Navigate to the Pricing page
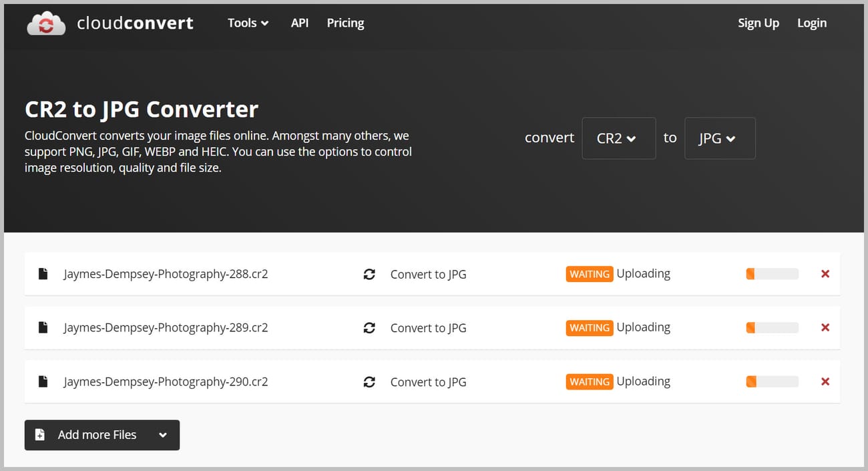Viewport: 868px width, 471px height. click(x=345, y=22)
